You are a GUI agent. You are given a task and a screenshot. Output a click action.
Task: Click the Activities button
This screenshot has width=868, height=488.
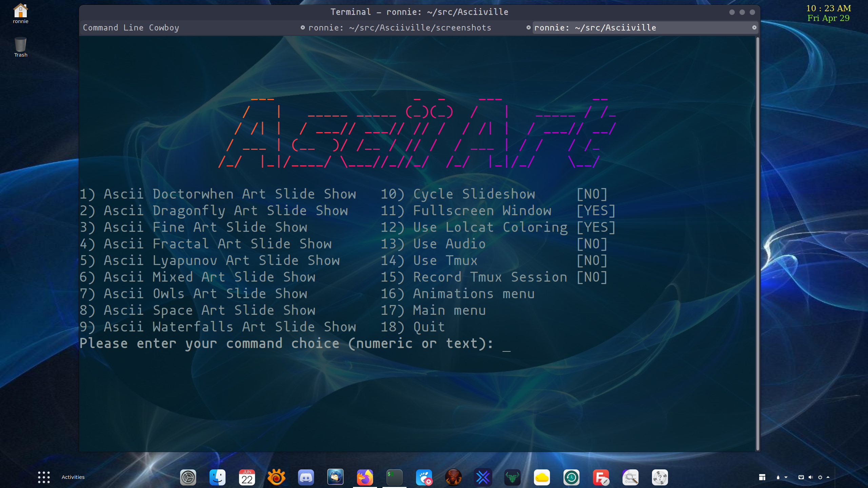point(73,477)
